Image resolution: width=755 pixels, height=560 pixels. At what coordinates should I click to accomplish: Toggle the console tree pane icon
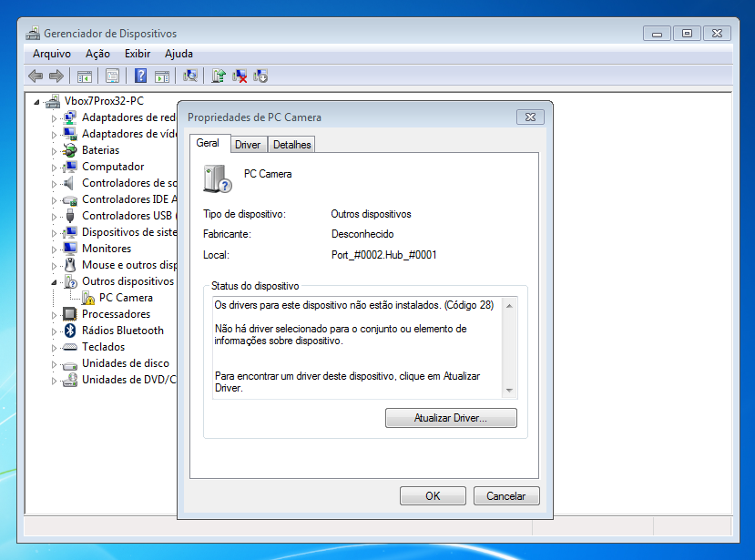tap(85, 76)
